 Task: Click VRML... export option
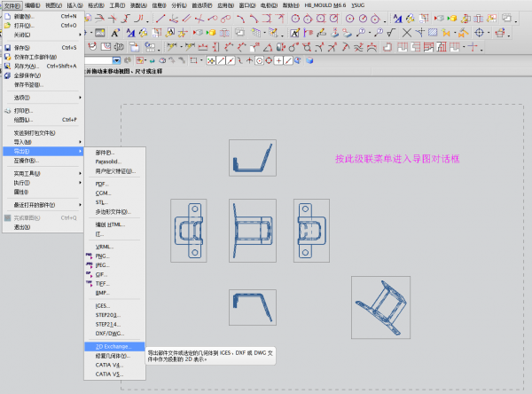pyautogui.click(x=114, y=247)
